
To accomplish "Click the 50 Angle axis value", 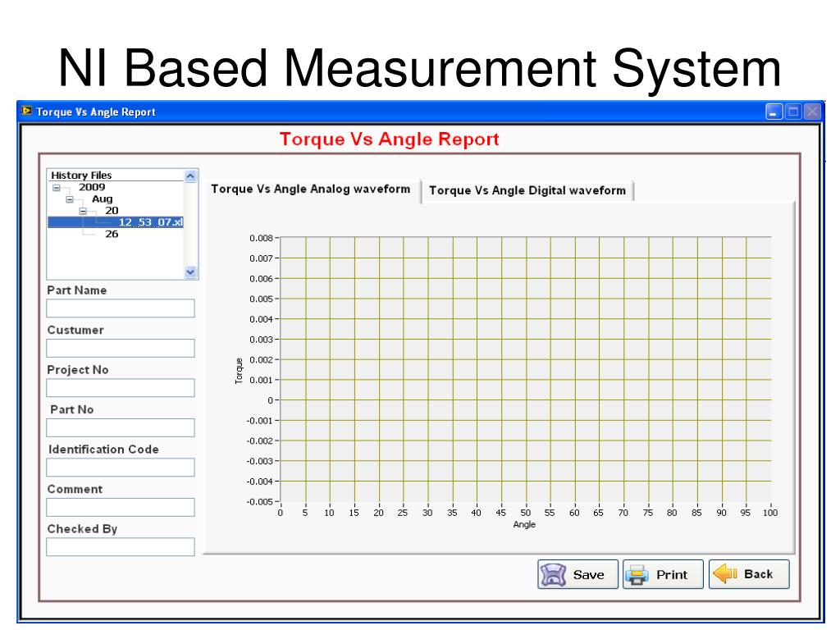I will pos(526,513).
